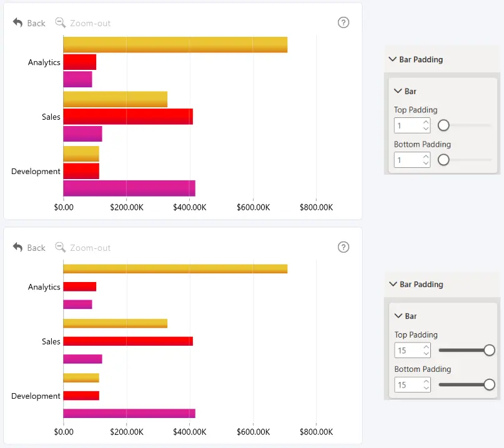The height and width of the screenshot is (448, 504).
Task: Click the Back arrow icon in bottom chart
Action: point(17,248)
